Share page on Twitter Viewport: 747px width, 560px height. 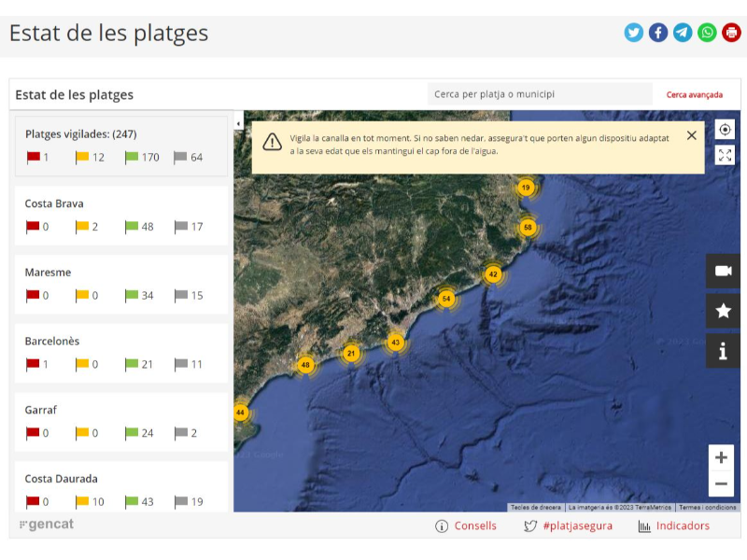click(x=634, y=33)
